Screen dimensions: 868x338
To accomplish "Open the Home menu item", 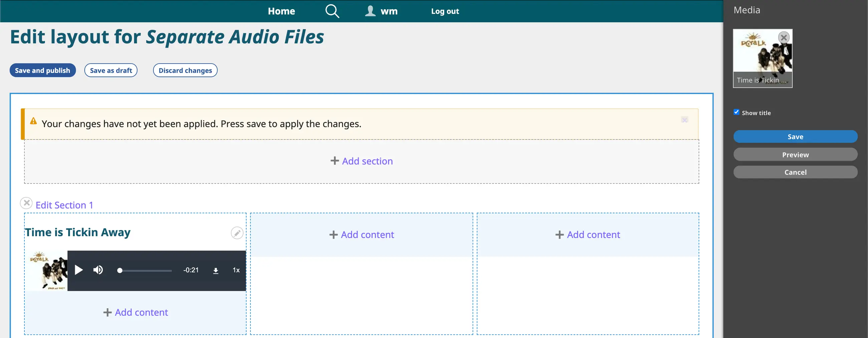I will click(281, 11).
